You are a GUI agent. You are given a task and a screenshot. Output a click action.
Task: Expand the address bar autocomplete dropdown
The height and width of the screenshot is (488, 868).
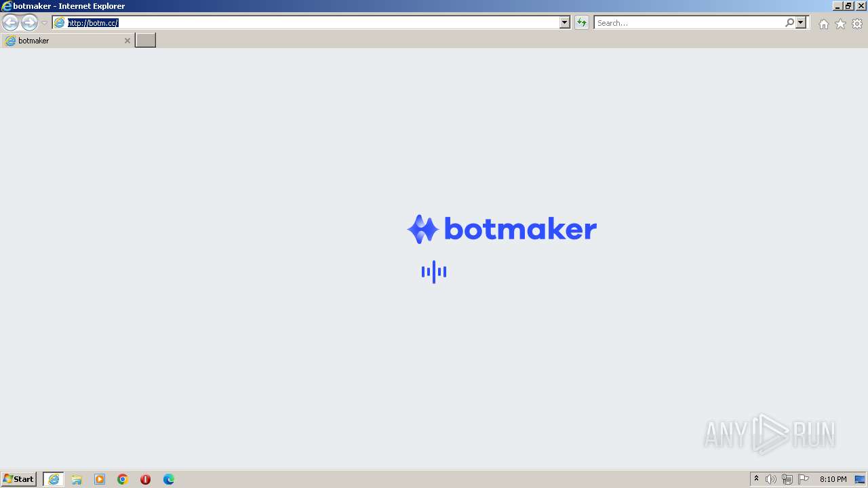click(565, 22)
